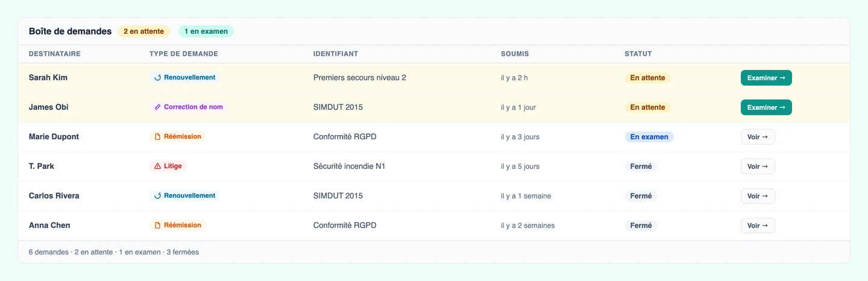
Task: Click the Réémission tag for Marie Dupont
Action: [x=178, y=137]
